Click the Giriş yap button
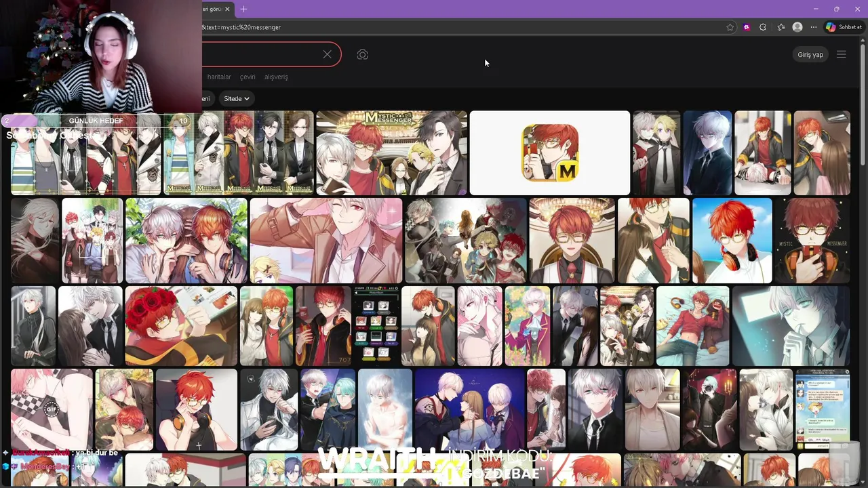The height and width of the screenshot is (488, 868). click(x=810, y=54)
